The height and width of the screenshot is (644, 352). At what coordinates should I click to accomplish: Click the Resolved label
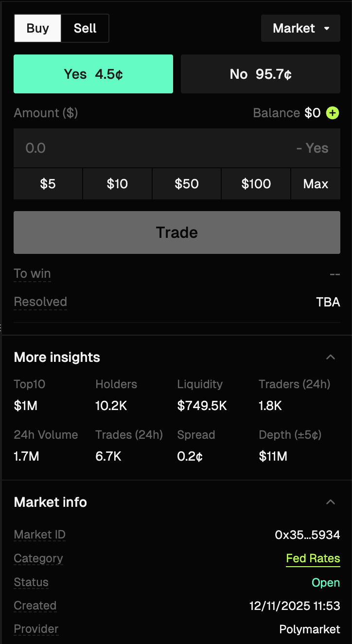click(x=40, y=302)
